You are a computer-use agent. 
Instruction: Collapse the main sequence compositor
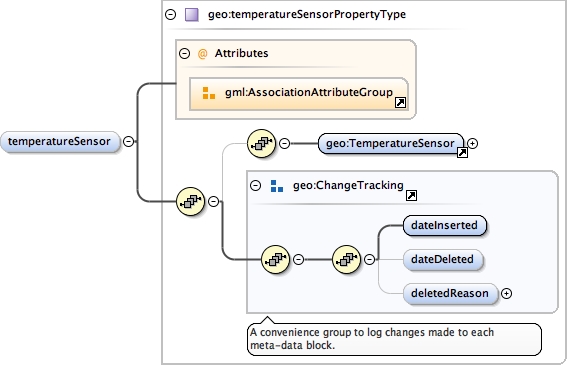214,201
